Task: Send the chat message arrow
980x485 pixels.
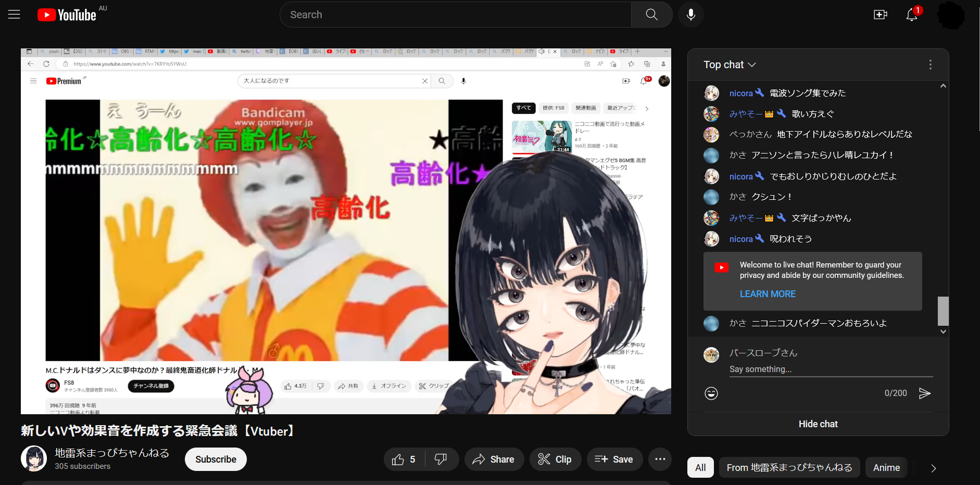Action: pyautogui.click(x=925, y=393)
